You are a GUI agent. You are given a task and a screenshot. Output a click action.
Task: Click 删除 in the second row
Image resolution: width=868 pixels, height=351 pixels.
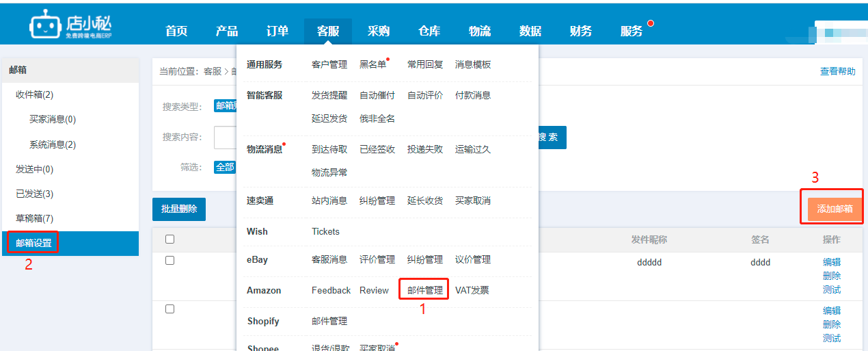[x=832, y=324]
